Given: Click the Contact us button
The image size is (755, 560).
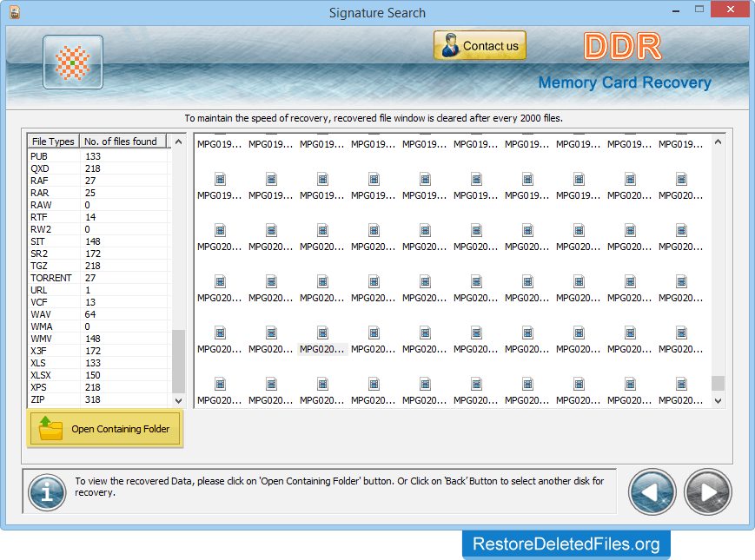Looking at the screenshot, I should pos(480,46).
